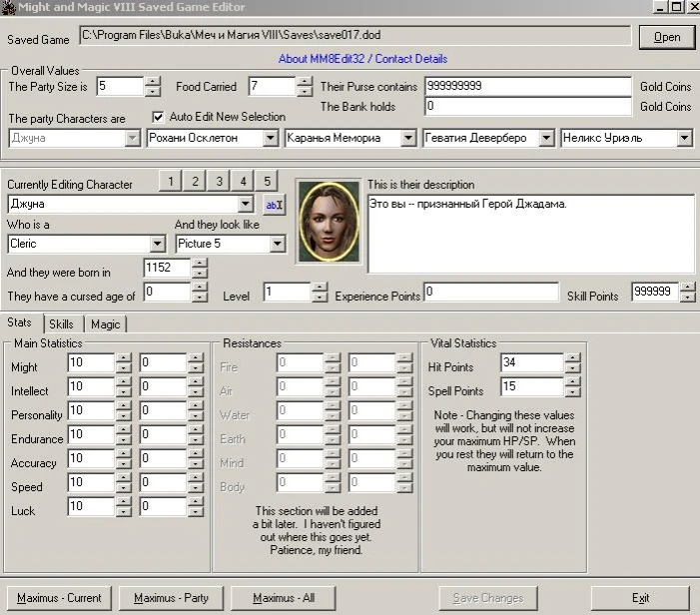
Task: Click the Exit button
Action: pyautogui.click(x=641, y=598)
